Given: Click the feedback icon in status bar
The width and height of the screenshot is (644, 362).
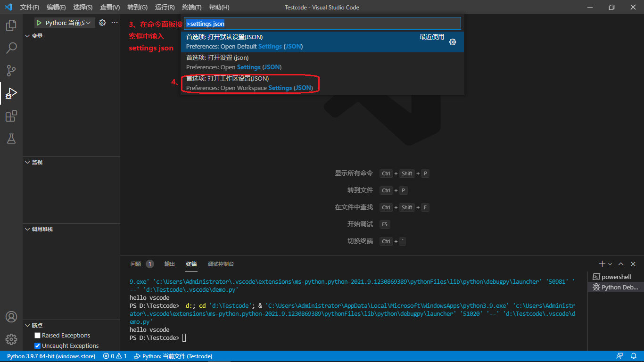Looking at the screenshot, I should 619,356.
